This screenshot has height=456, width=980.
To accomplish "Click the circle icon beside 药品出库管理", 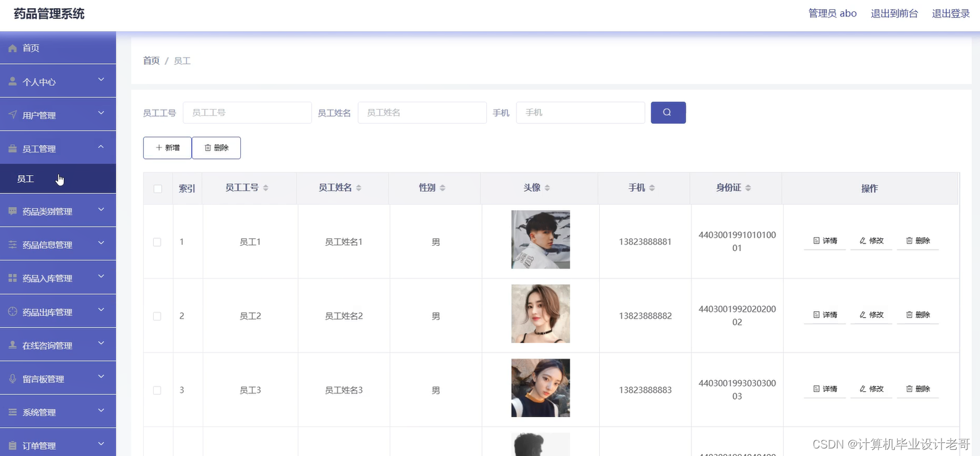I will coord(13,312).
